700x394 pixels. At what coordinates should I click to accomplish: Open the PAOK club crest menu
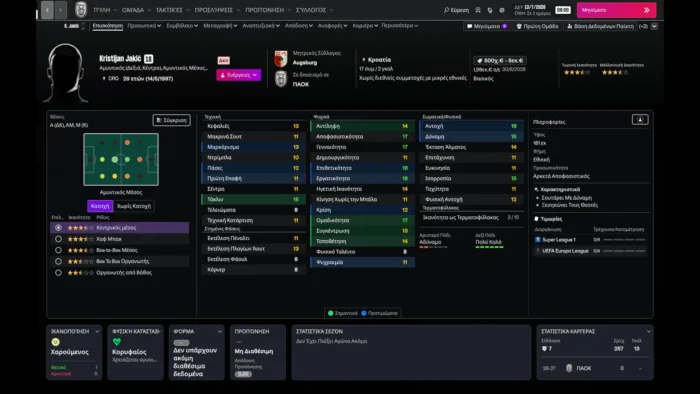click(81, 9)
